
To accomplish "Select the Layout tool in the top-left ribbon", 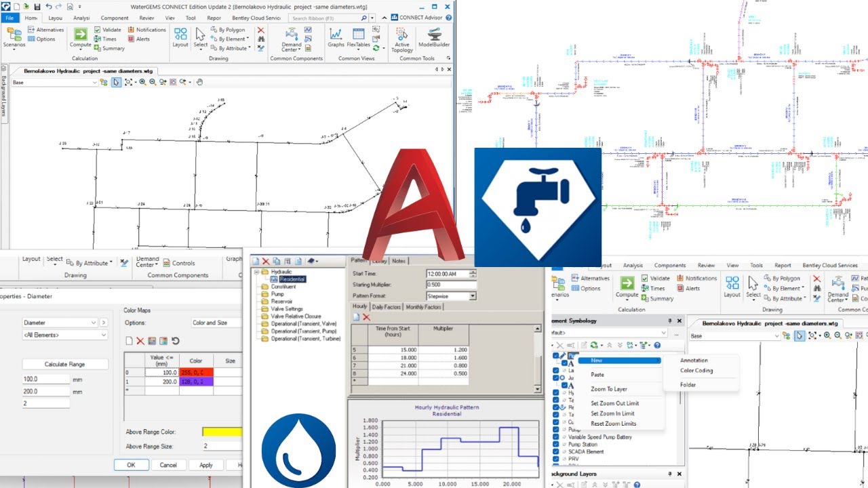I will tap(180, 37).
